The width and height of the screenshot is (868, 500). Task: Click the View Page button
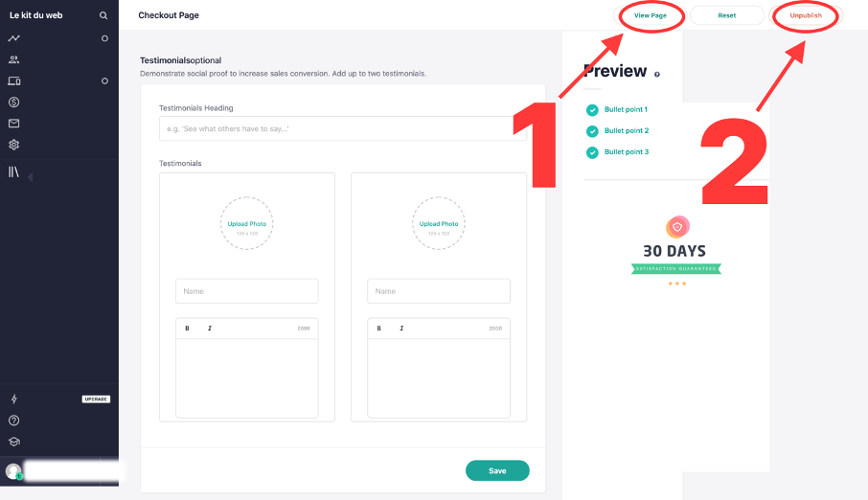650,15
